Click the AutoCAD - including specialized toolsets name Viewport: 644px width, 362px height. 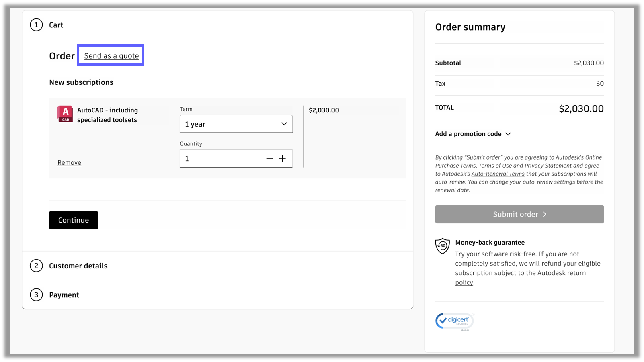point(107,115)
